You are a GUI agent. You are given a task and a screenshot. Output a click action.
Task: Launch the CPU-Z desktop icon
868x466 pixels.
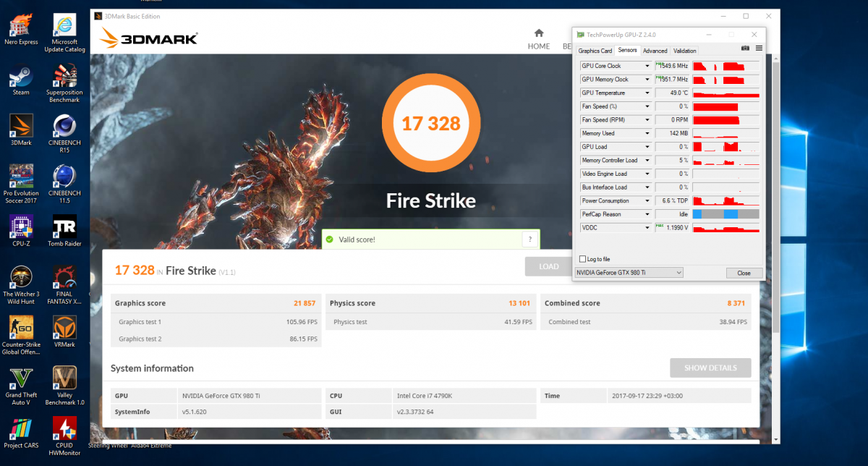tap(20, 231)
